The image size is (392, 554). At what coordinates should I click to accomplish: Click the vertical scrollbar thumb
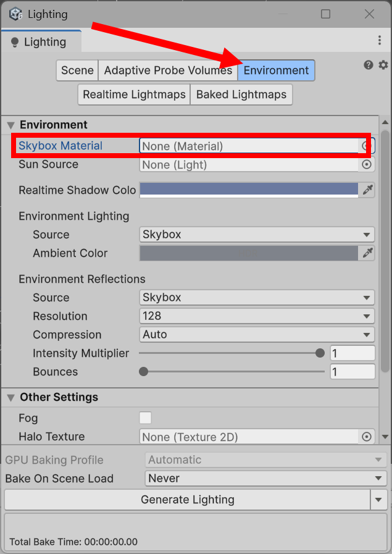[x=385, y=251]
